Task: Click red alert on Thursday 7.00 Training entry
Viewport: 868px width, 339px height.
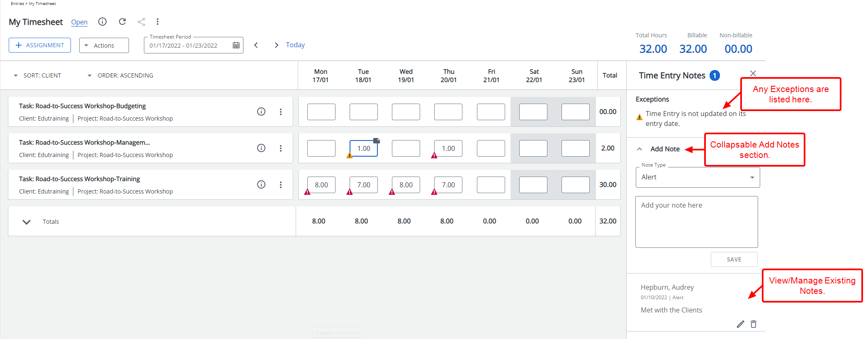Action: (x=434, y=192)
